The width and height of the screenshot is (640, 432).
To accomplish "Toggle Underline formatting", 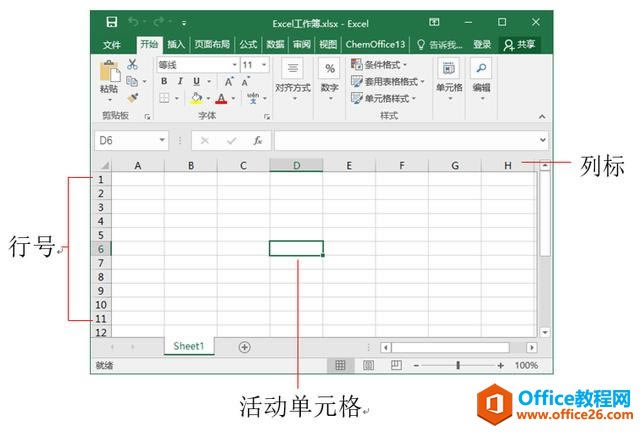I will coord(196,81).
